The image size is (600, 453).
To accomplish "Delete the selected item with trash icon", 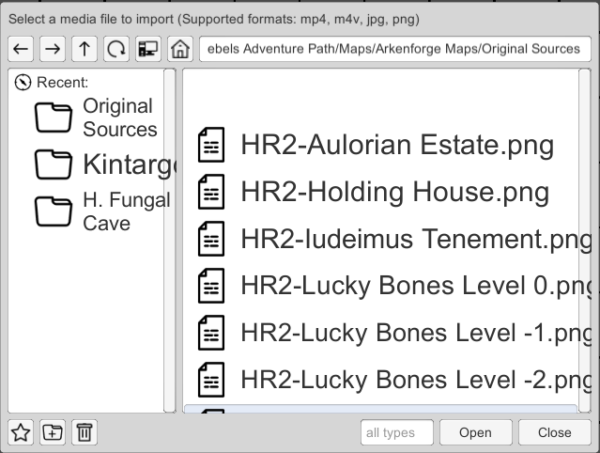I will pos(84,432).
